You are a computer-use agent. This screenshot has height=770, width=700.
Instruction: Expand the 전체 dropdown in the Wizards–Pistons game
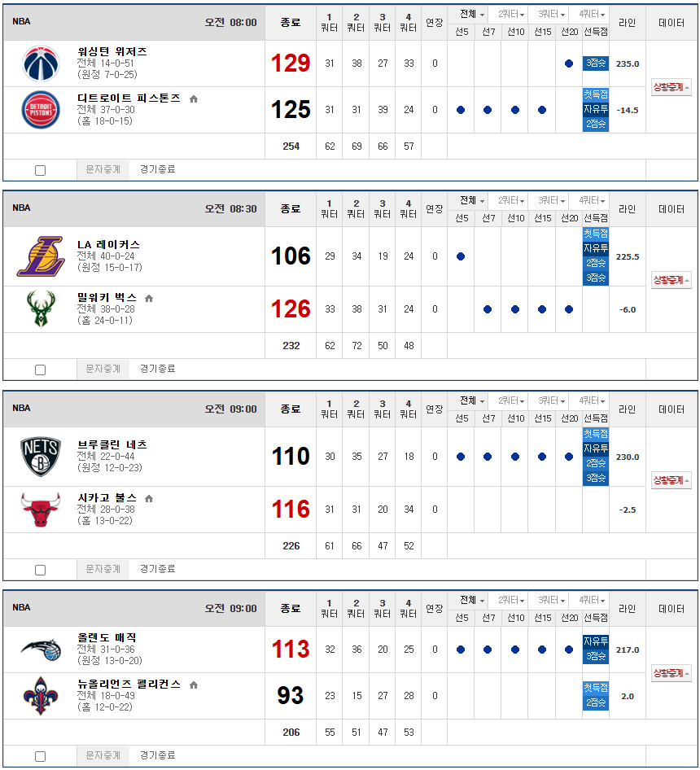click(472, 15)
